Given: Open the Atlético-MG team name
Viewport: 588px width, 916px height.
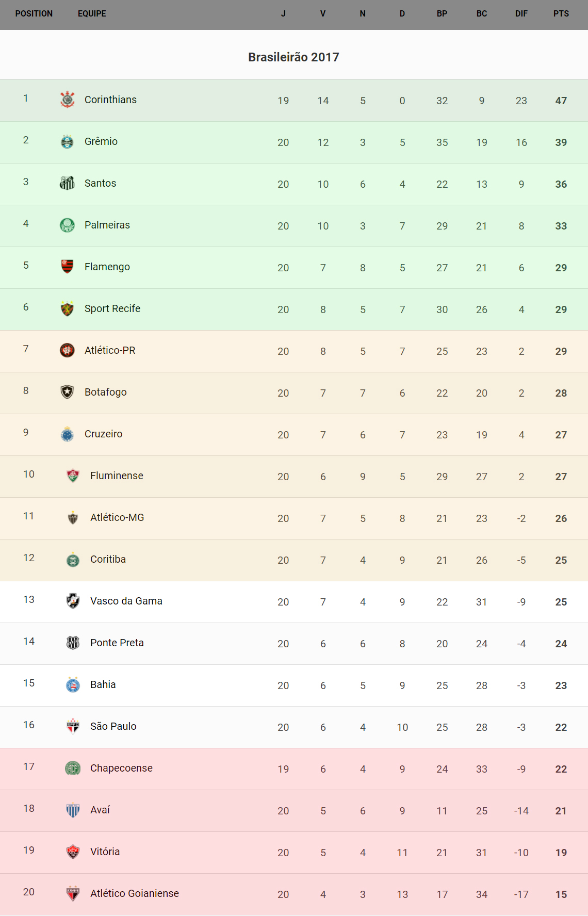Looking at the screenshot, I should [x=117, y=517].
